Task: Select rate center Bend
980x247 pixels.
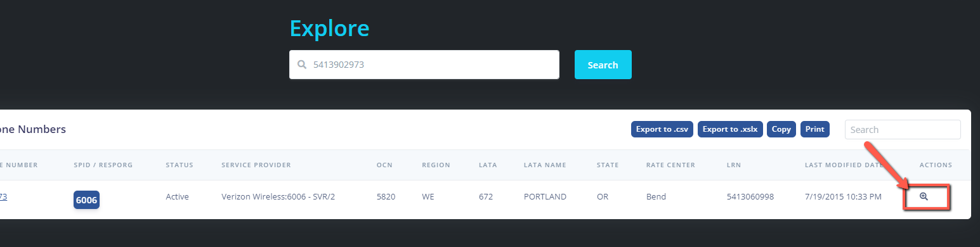Action: pyautogui.click(x=656, y=196)
